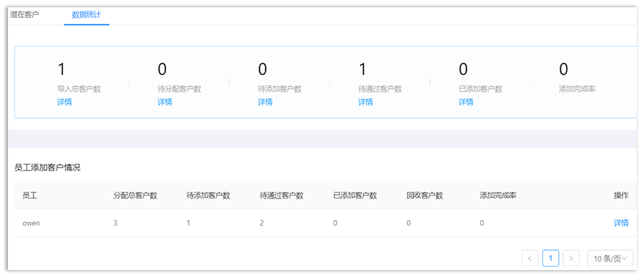The image size is (644, 278).
Task: Click the 分配总客户数 column header
Action: click(135, 196)
